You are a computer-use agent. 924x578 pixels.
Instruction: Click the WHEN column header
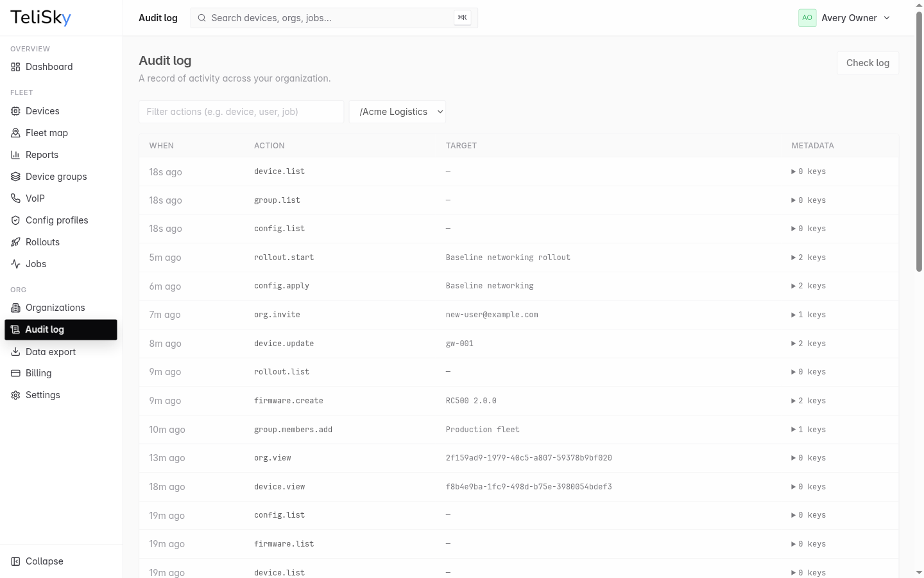pyautogui.click(x=162, y=146)
